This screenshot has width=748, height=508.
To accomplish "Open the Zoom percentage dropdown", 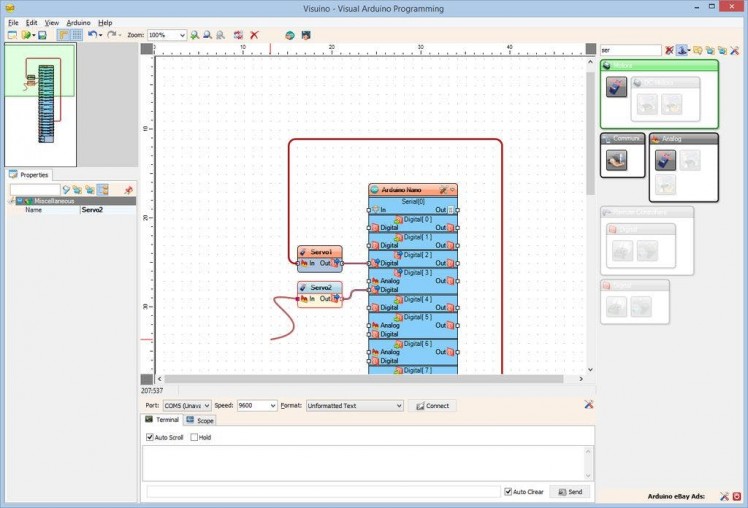I will point(181,35).
